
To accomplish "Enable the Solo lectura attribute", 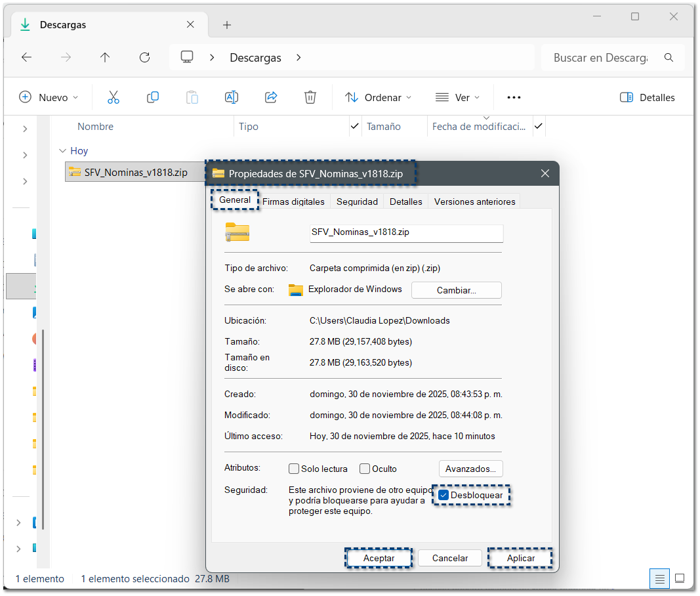I will pos(295,469).
